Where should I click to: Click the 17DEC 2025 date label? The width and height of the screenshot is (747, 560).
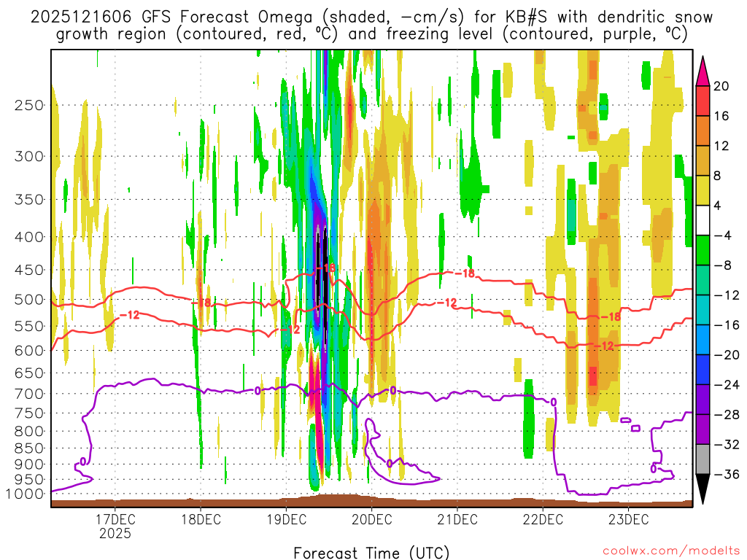click(115, 526)
